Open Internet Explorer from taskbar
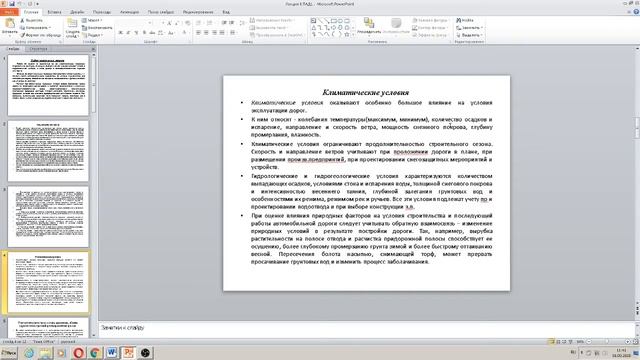 29,353
